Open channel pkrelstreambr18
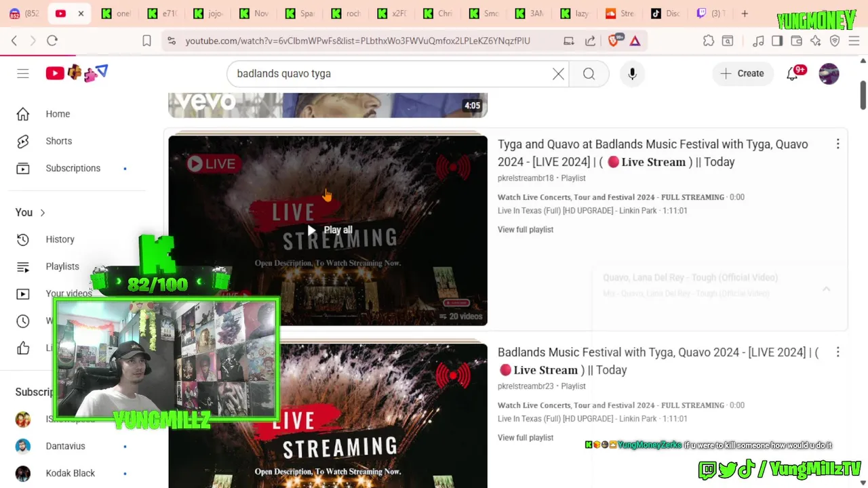This screenshot has height=488, width=868. (x=526, y=178)
